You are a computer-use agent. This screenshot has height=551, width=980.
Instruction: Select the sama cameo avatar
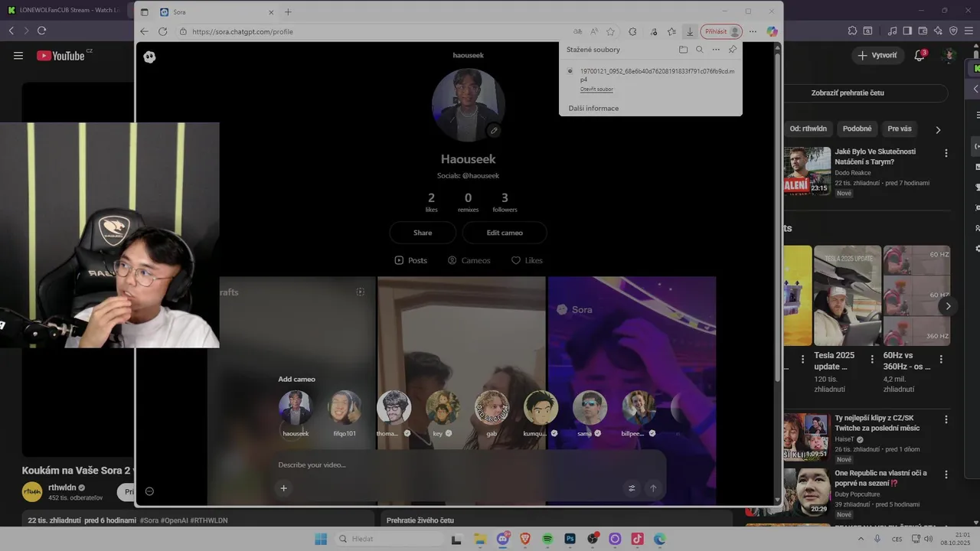click(x=590, y=408)
